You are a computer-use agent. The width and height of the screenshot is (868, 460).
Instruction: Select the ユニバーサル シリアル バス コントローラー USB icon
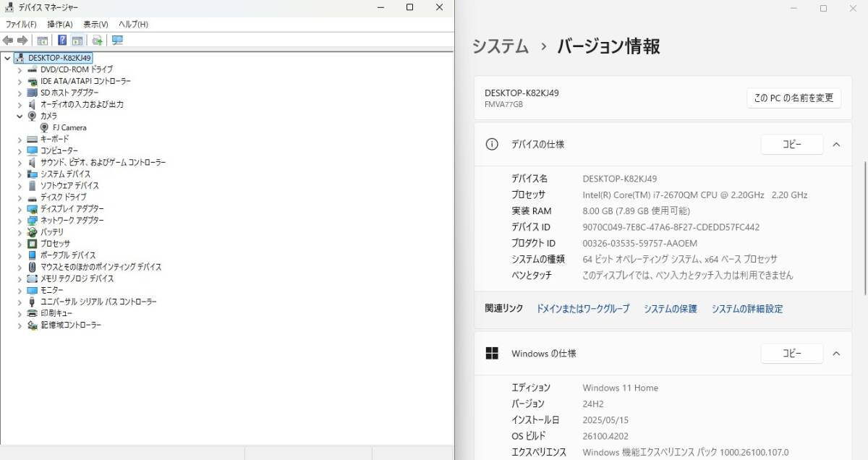(x=32, y=302)
